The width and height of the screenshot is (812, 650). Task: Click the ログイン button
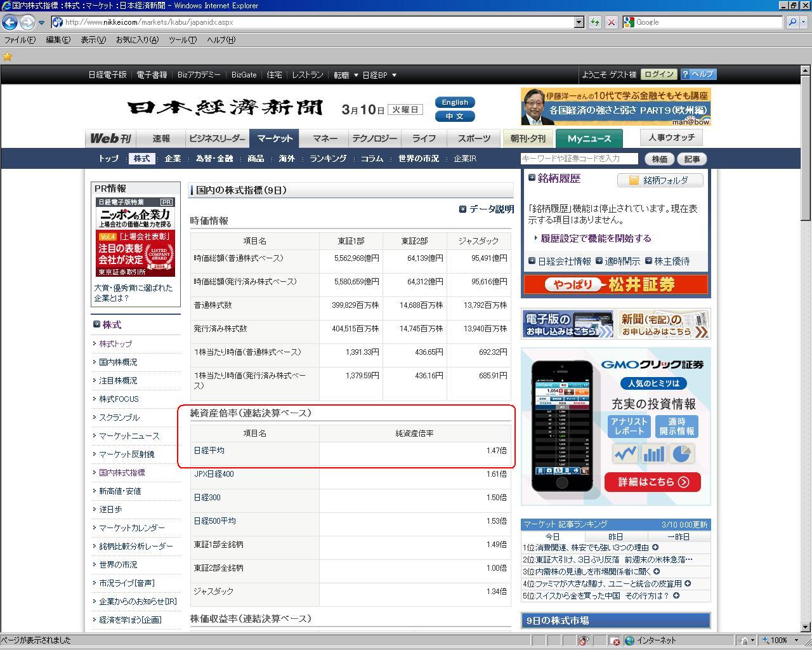[x=658, y=74]
